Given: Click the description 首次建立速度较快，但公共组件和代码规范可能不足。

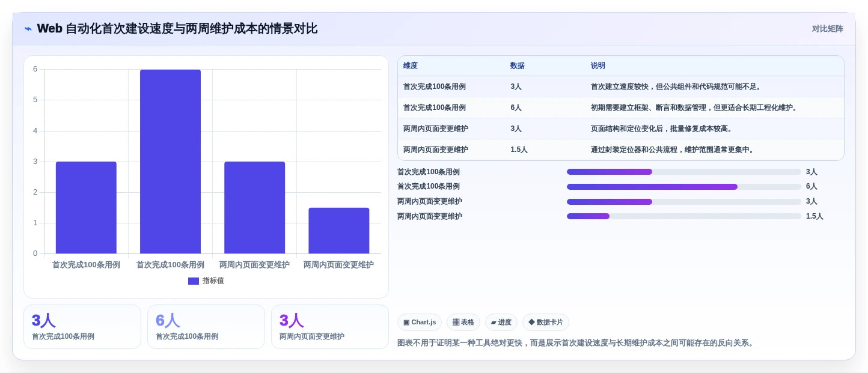Looking at the screenshot, I should pos(677,87).
